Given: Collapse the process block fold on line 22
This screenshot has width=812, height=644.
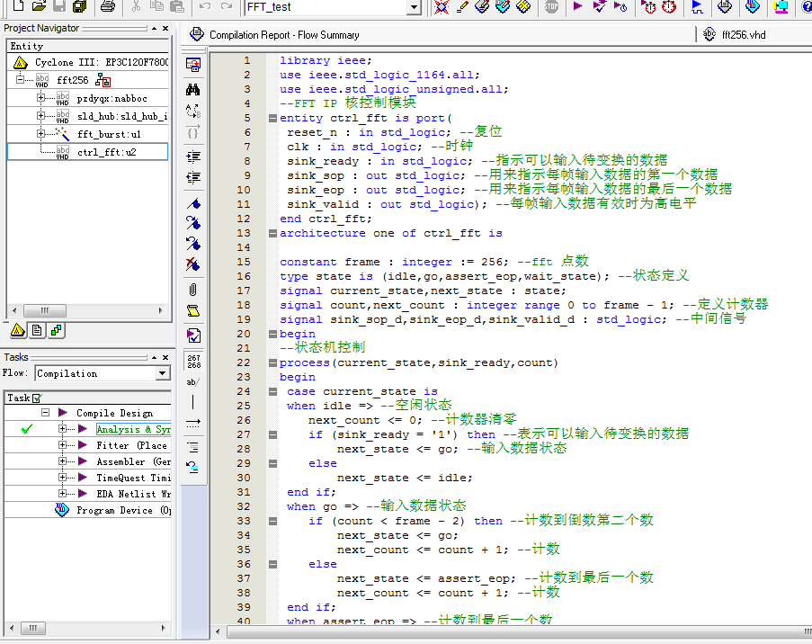Looking at the screenshot, I should pos(272,362).
